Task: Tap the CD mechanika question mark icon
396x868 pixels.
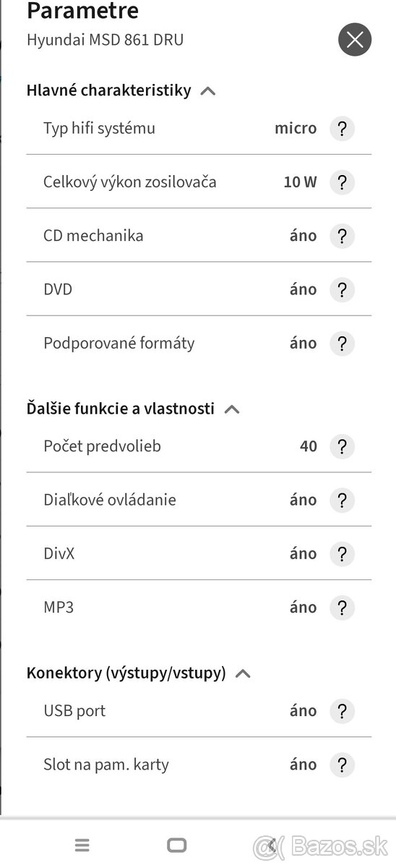Action: (342, 236)
